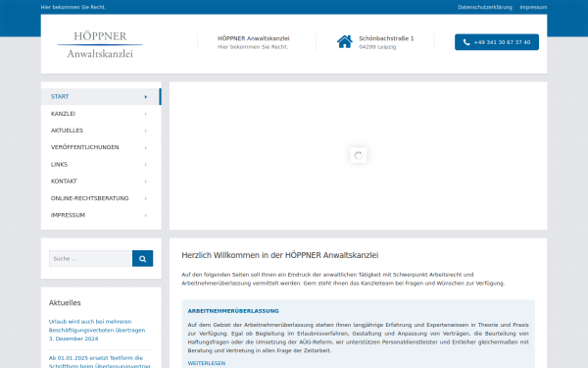This screenshot has width=588, height=368.
Task: Click the 'Hier bekommen Sie Recht.' top bar text
Action: [73, 7]
